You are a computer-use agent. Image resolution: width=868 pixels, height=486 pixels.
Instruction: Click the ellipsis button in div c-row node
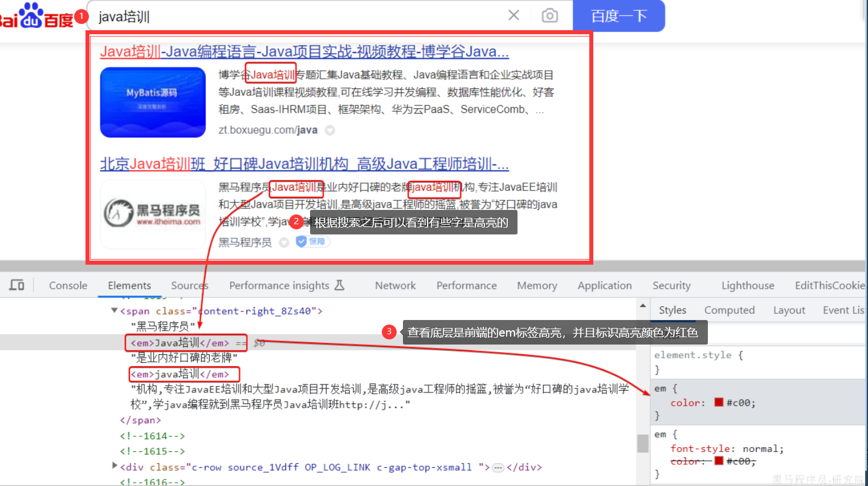pos(498,468)
